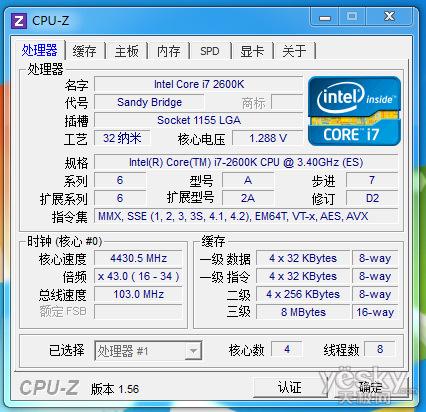Click the CPU-Z purple Z title icon
The width and height of the screenshot is (426, 412).
tap(19, 21)
